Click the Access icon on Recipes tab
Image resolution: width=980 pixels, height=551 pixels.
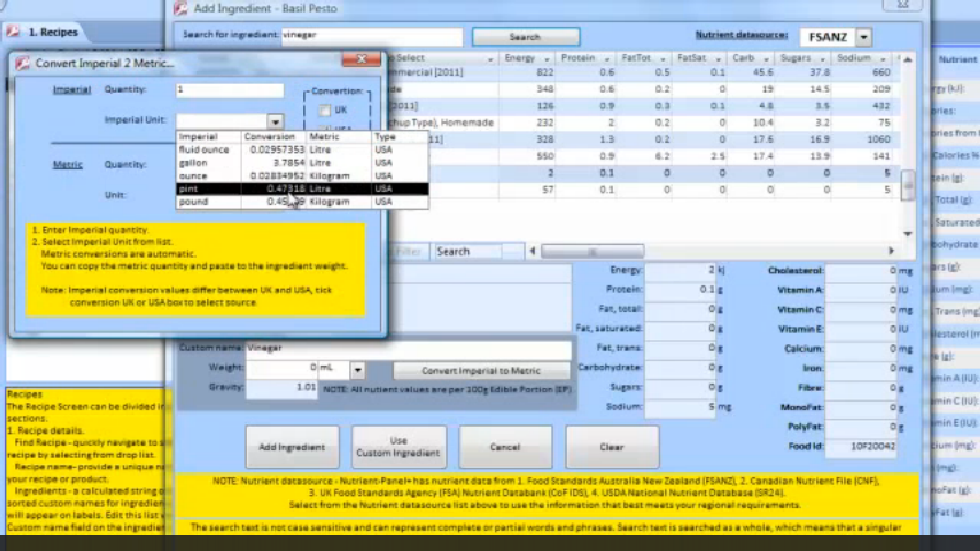[13, 32]
